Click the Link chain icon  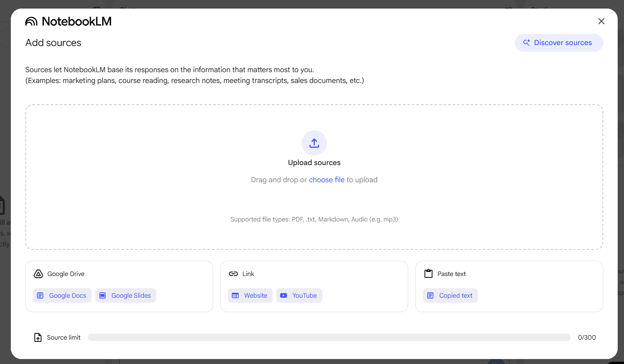pyautogui.click(x=233, y=274)
